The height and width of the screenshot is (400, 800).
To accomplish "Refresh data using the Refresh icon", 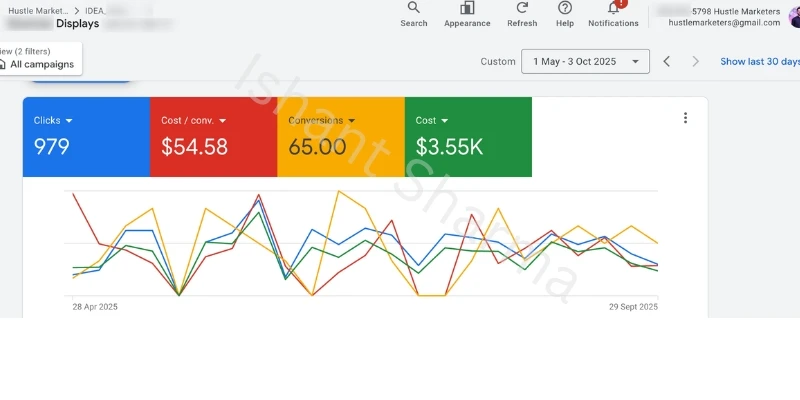I will (522, 8).
